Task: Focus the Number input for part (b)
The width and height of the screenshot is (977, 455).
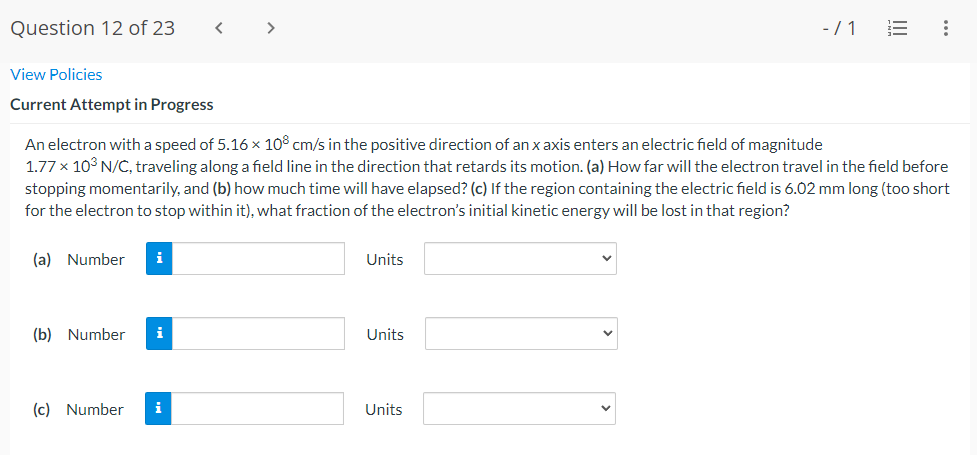Action: [258, 334]
